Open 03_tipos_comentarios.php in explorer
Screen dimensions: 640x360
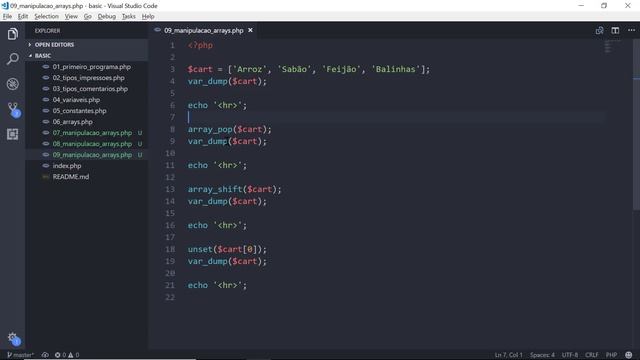[87, 89]
